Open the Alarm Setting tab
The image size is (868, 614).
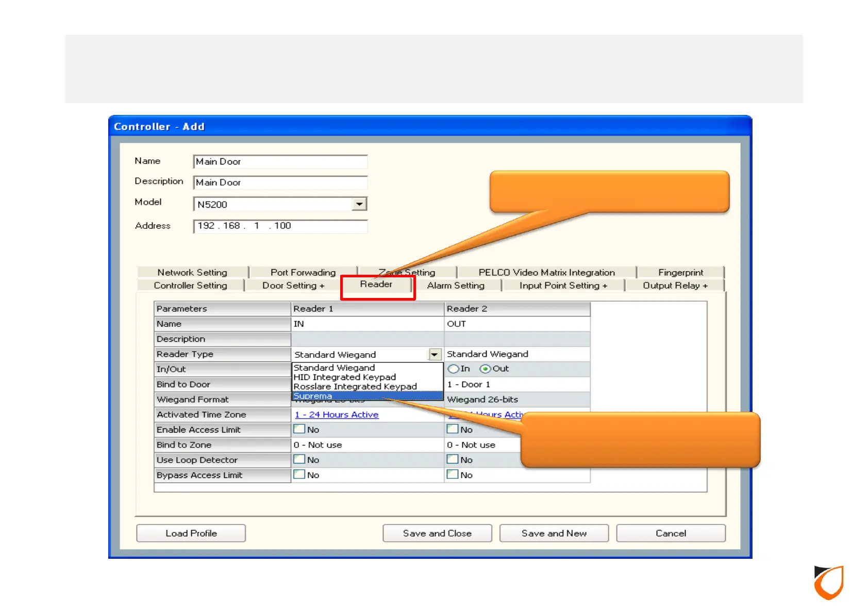(456, 285)
